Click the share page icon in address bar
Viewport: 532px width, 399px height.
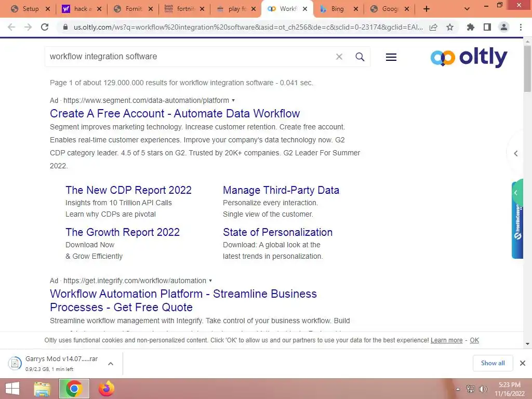click(x=433, y=27)
